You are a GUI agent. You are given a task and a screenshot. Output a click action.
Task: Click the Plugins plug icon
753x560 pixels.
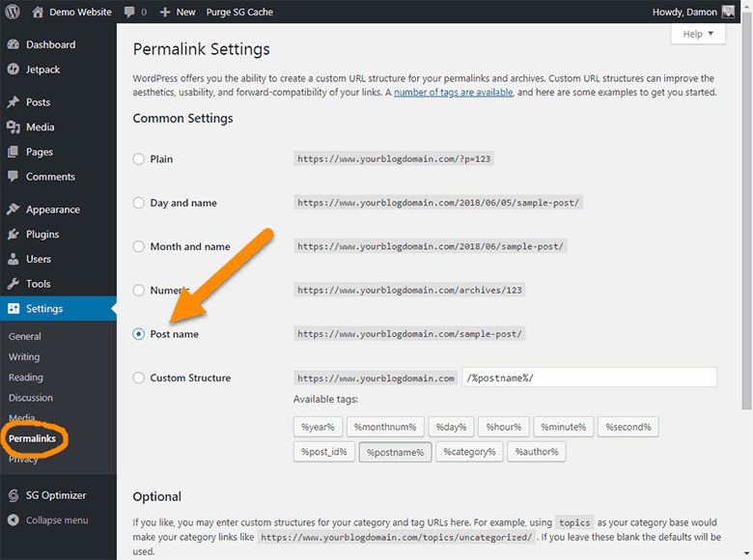click(14, 234)
